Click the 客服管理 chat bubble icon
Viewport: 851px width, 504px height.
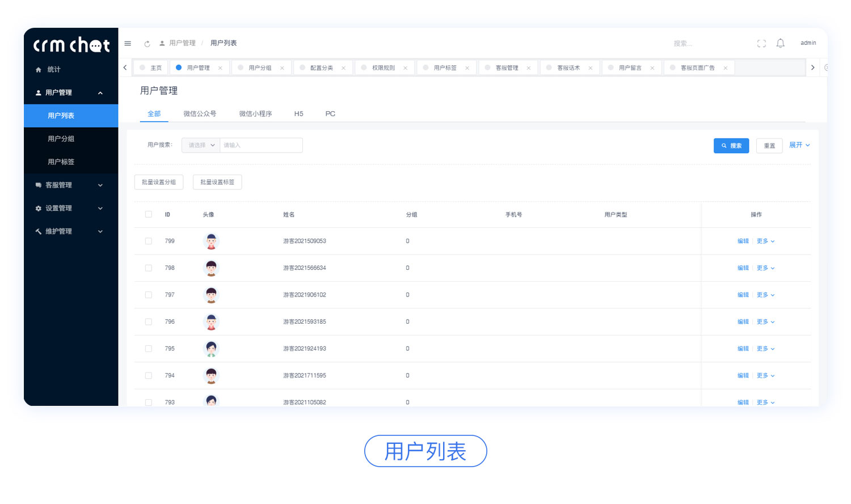point(39,185)
